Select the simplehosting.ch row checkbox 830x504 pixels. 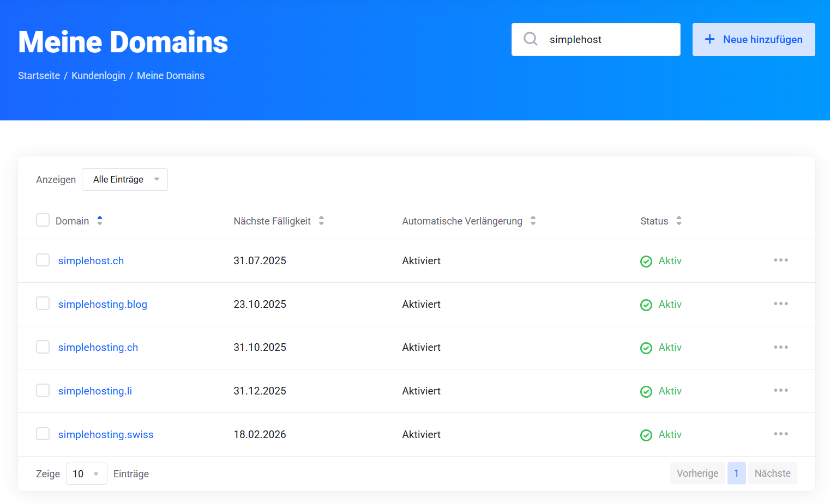tap(43, 347)
